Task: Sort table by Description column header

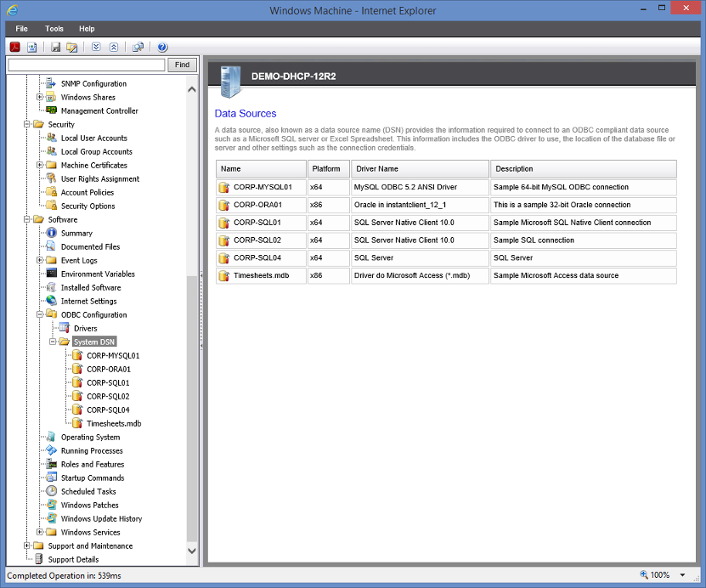Action: point(584,169)
